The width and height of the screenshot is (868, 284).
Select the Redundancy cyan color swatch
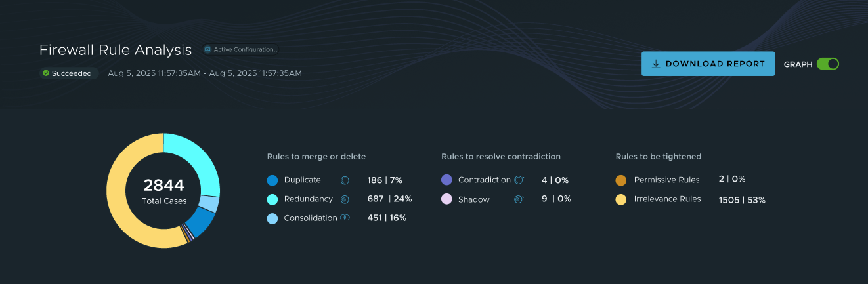pos(272,199)
